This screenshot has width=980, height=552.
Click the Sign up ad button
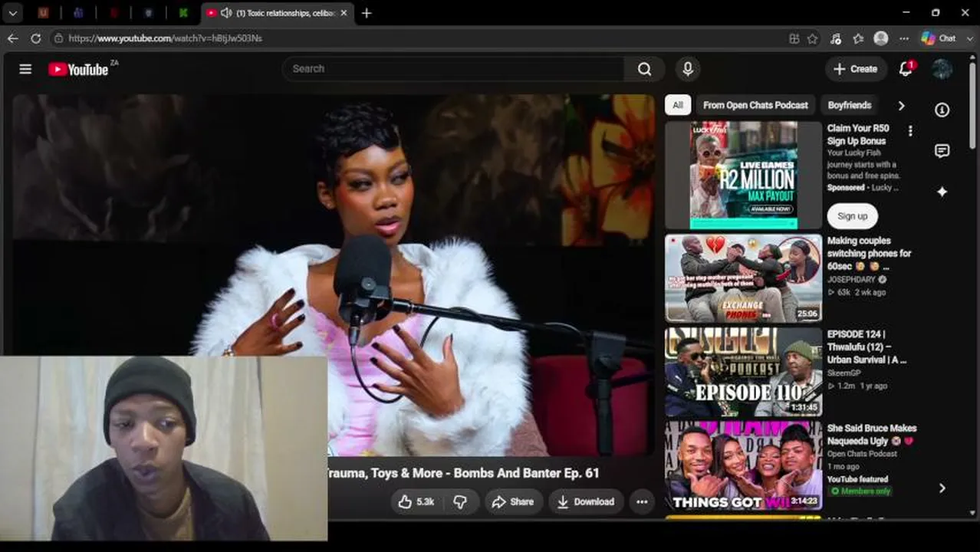point(852,216)
